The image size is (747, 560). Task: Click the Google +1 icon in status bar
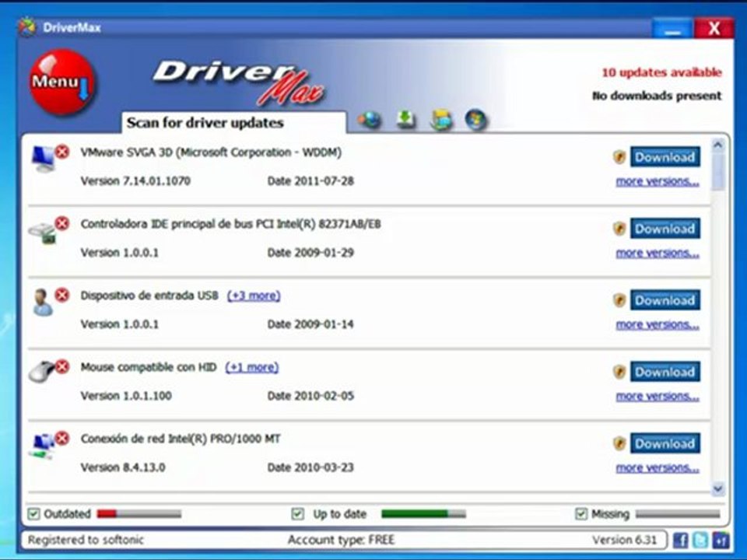point(721,540)
